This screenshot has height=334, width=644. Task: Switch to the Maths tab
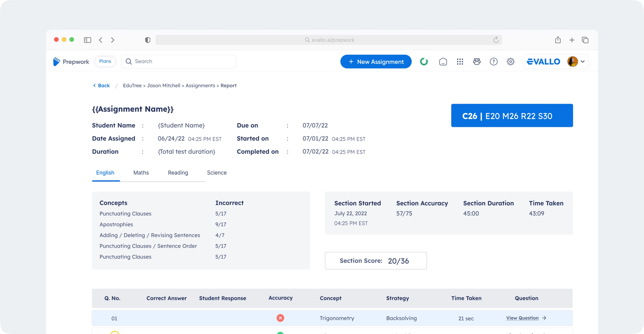pyautogui.click(x=141, y=173)
